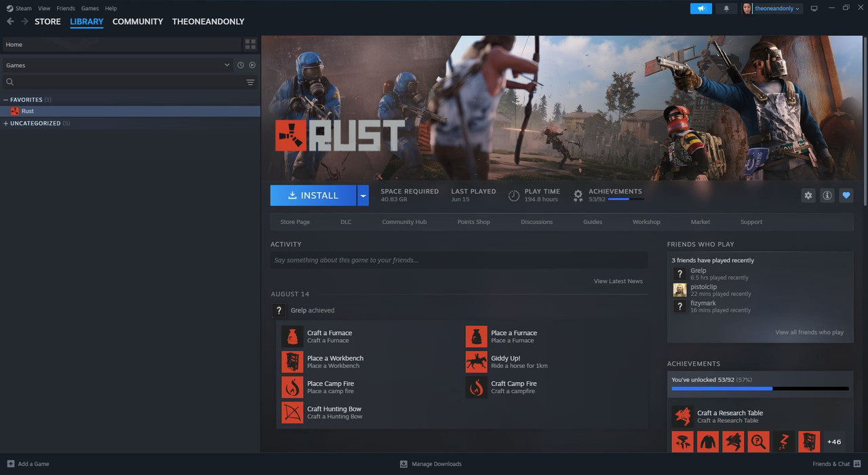This screenshot has height=475, width=868.
Task: Toggle the favorite heart icon
Action: (846, 195)
